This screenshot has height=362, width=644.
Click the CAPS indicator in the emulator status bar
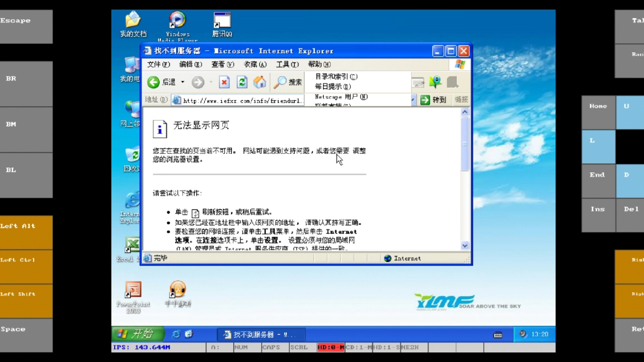(271, 347)
